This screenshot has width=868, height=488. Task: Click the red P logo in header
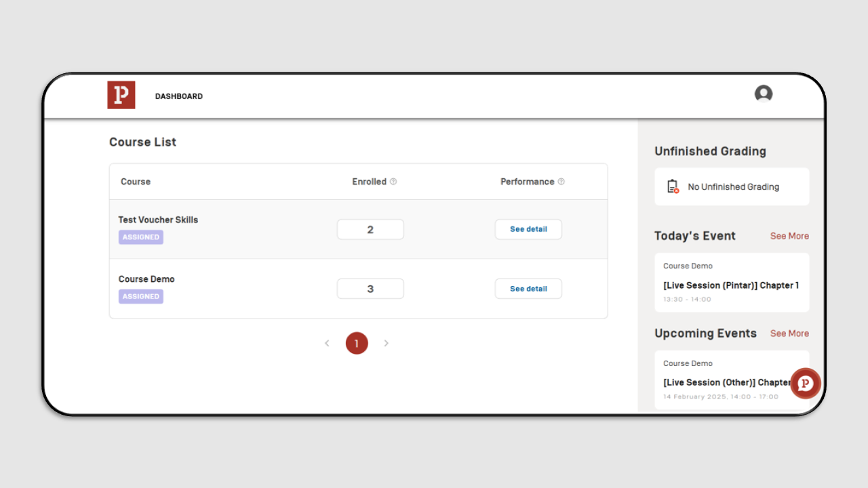(121, 95)
